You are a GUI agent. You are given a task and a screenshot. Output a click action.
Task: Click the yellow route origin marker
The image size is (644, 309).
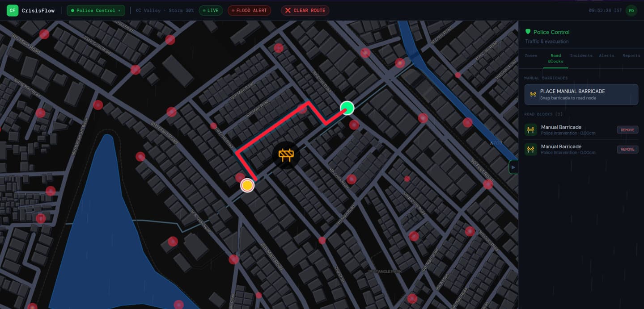pos(247,185)
